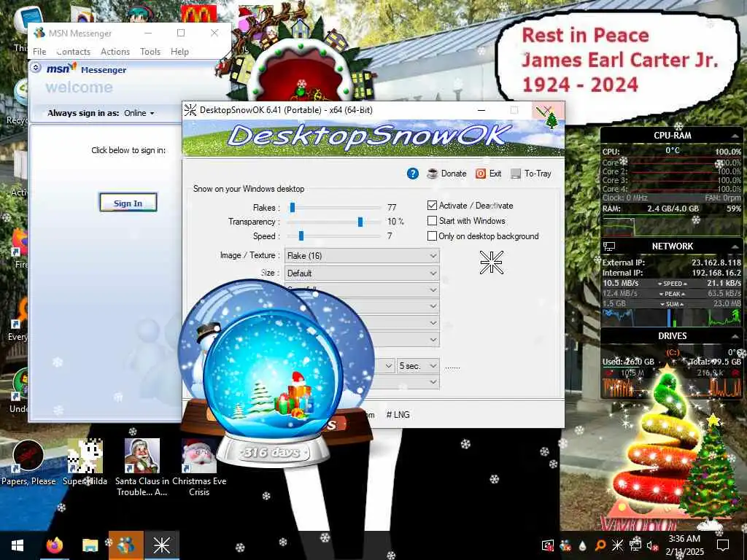Click the Exit button in DesktopSnowOK
Screen dimensions: 747x560
pyautogui.click(x=489, y=174)
